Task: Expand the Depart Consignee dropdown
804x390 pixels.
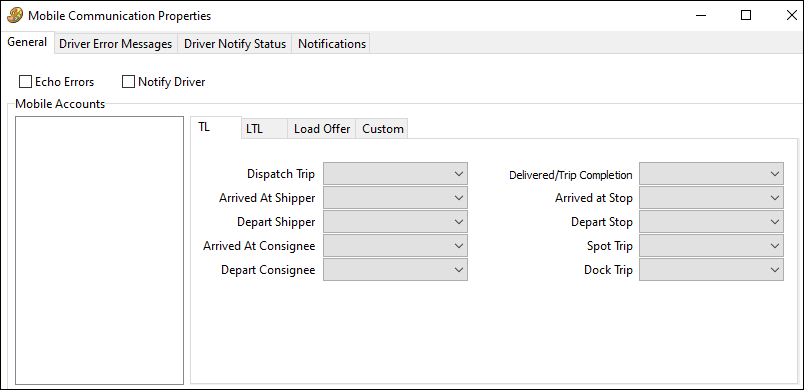Action: pyautogui.click(x=395, y=270)
